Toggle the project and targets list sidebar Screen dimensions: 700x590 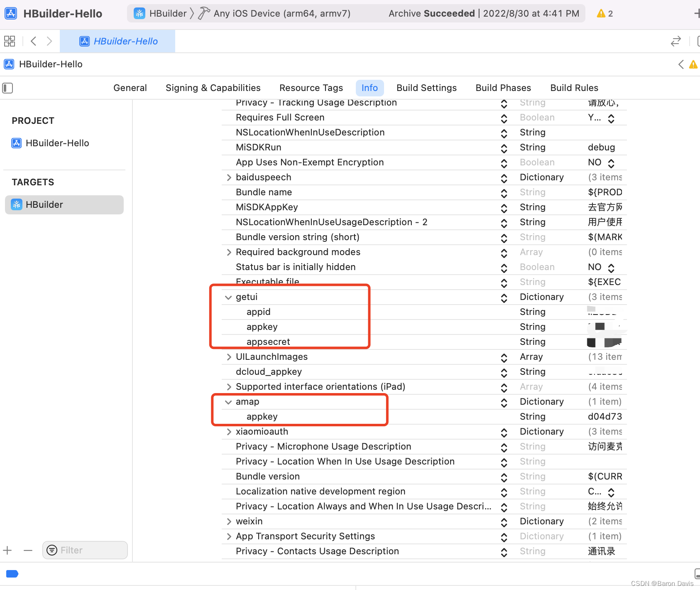point(8,88)
